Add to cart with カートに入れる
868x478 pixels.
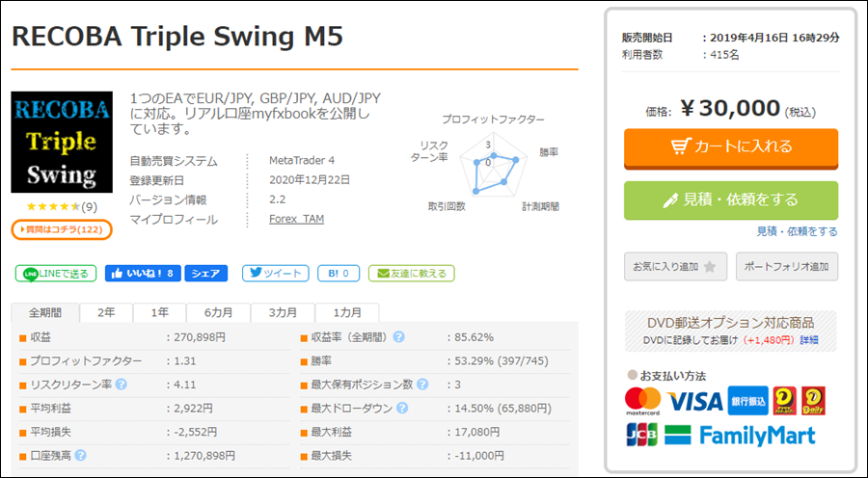click(731, 147)
